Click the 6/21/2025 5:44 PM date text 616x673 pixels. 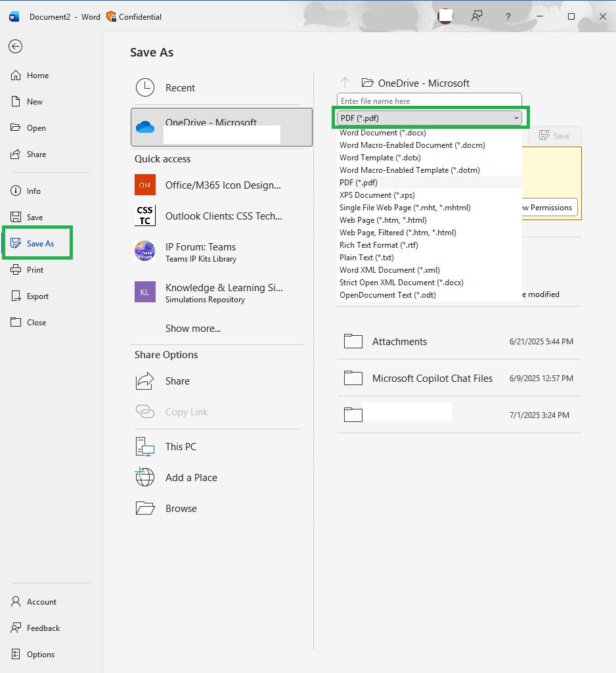(x=541, y=342)
